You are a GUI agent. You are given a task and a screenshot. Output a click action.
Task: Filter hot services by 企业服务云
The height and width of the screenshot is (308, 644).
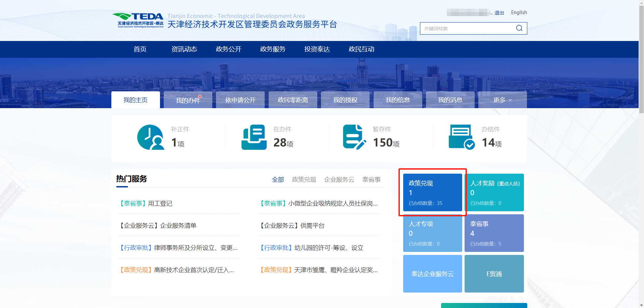point(339,180)
